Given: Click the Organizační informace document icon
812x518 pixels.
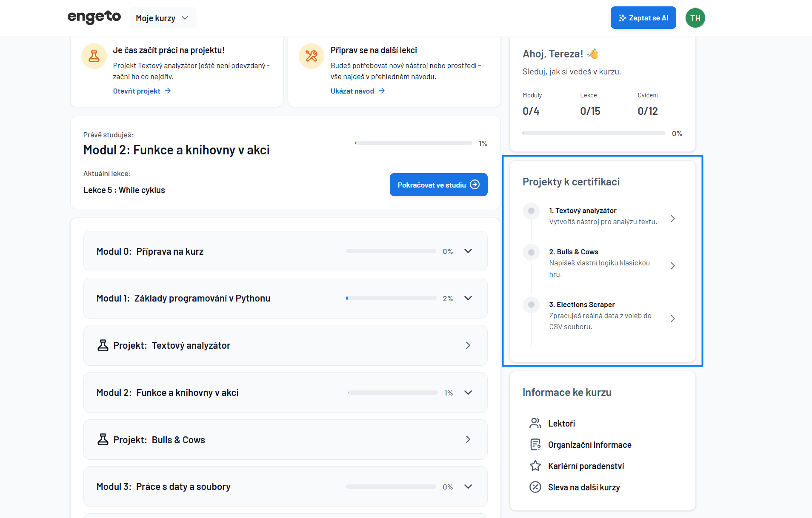Looking at the screenshot, I should tap(535, 444).
